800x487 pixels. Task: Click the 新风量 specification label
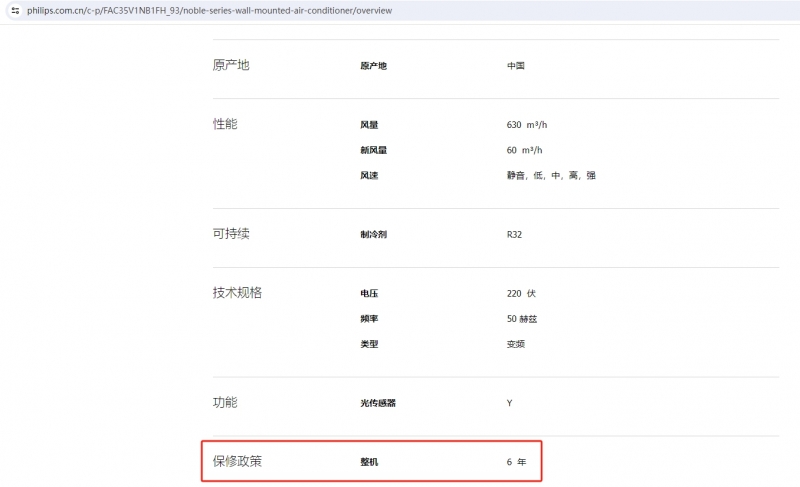point(373,150)
